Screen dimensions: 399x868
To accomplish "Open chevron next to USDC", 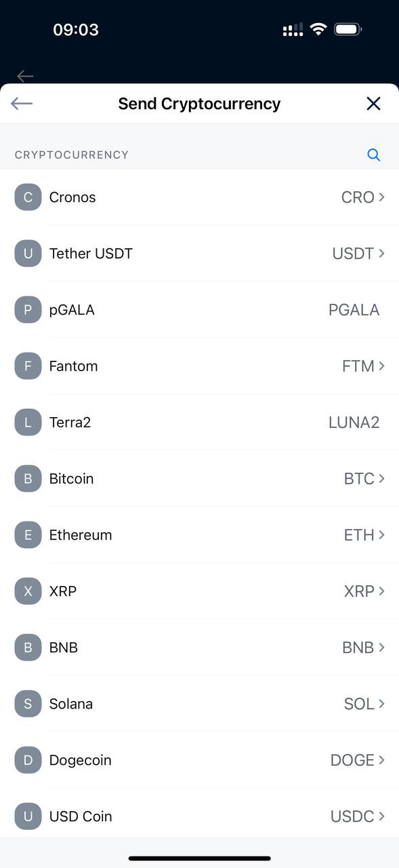I will point(382,816).
